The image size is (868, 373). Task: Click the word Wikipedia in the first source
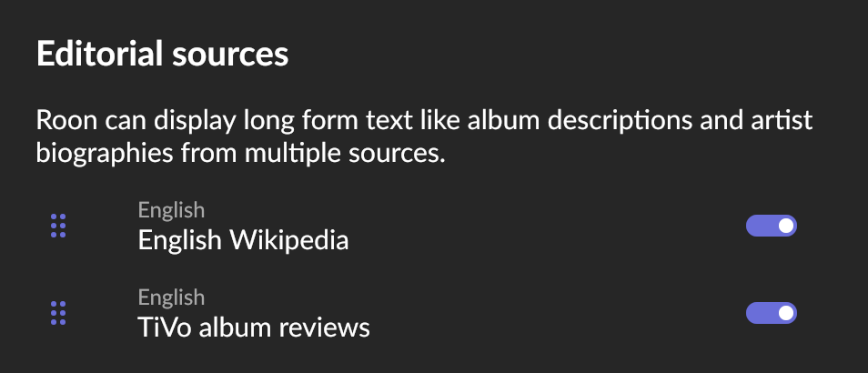289,240
